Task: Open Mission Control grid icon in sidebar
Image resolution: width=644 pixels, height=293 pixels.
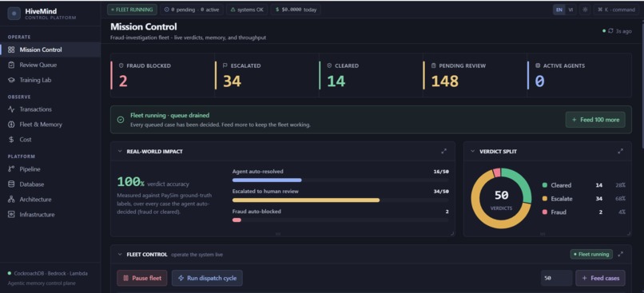Action: [x=11, y=49]
